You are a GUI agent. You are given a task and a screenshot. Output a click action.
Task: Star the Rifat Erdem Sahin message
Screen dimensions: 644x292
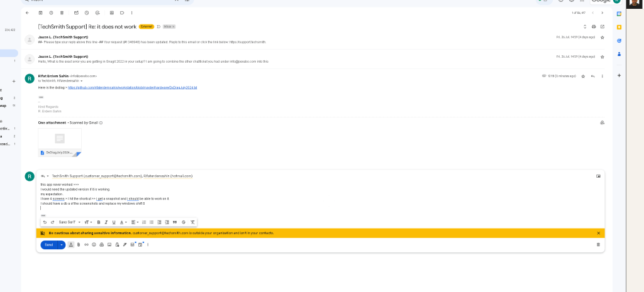coord(583,76)
